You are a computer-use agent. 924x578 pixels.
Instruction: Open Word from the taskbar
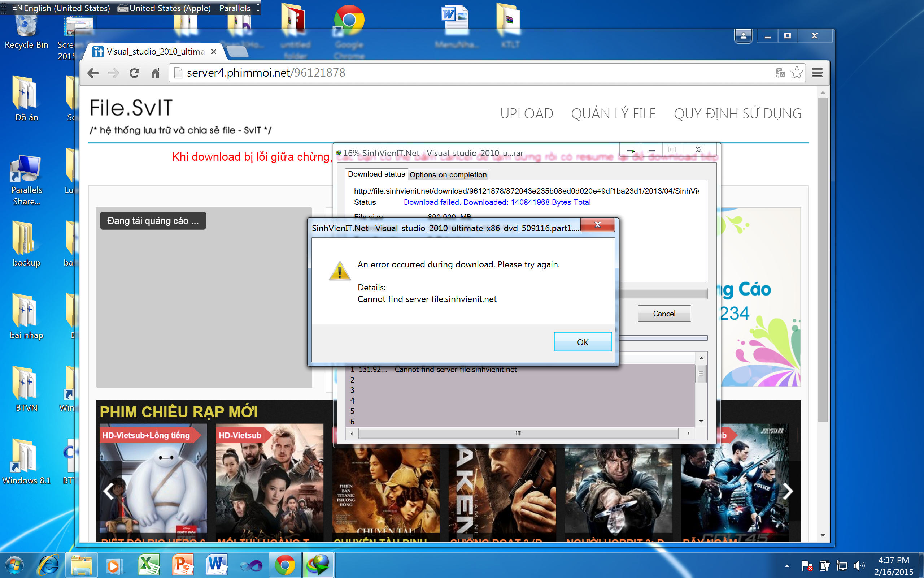coord(217,565)
